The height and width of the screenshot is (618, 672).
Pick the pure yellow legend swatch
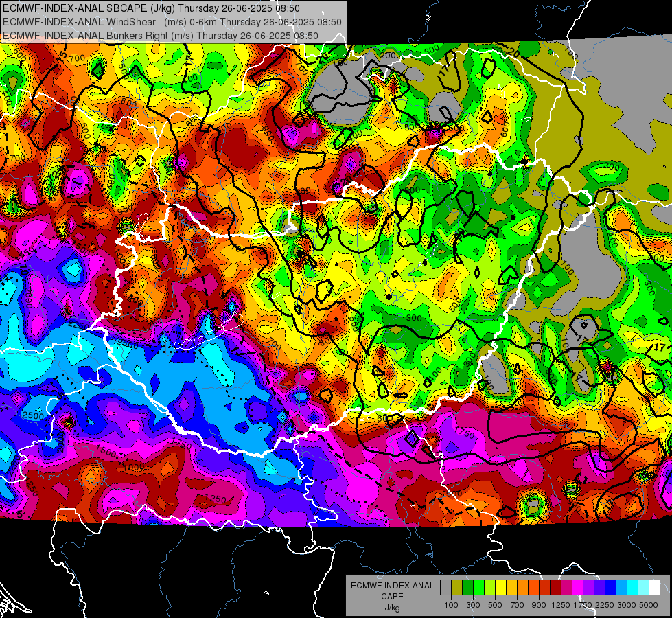tap(500, 588)
